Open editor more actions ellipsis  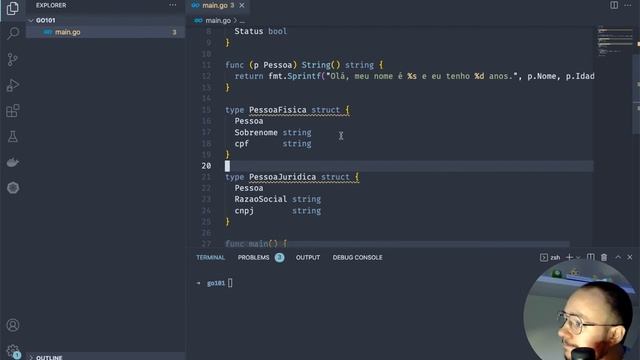click(x=628, y=5)
